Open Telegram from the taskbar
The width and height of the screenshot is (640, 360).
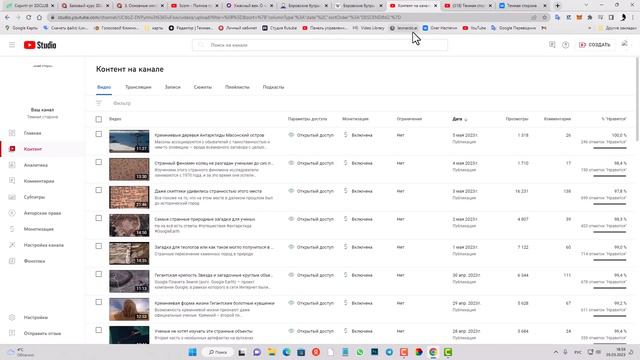[x=389, y=352]
